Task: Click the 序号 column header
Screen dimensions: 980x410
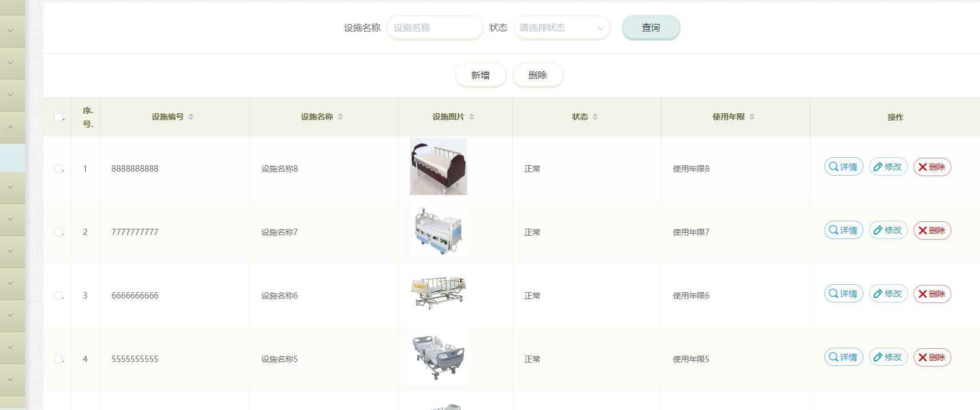Action: [88, 117]
